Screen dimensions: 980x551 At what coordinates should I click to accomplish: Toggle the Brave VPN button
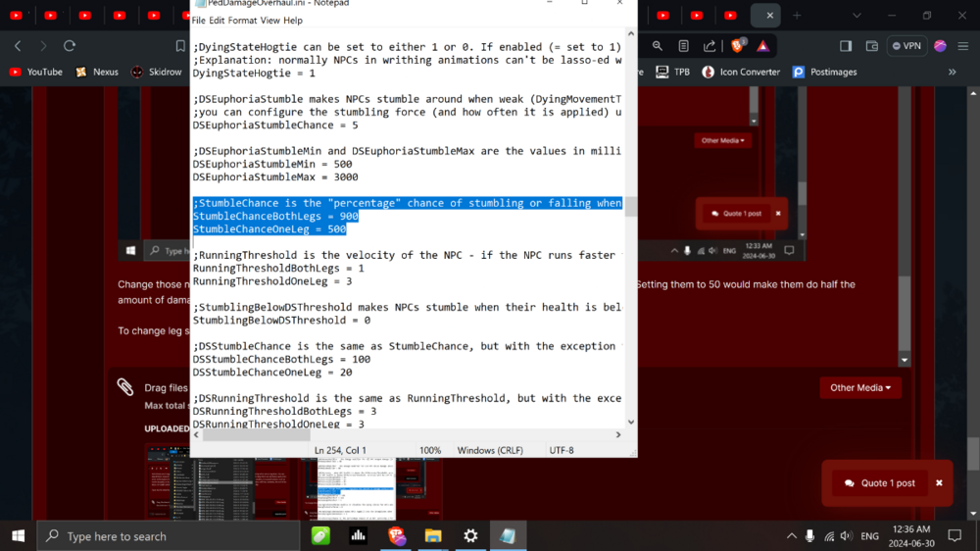(907, 46)
